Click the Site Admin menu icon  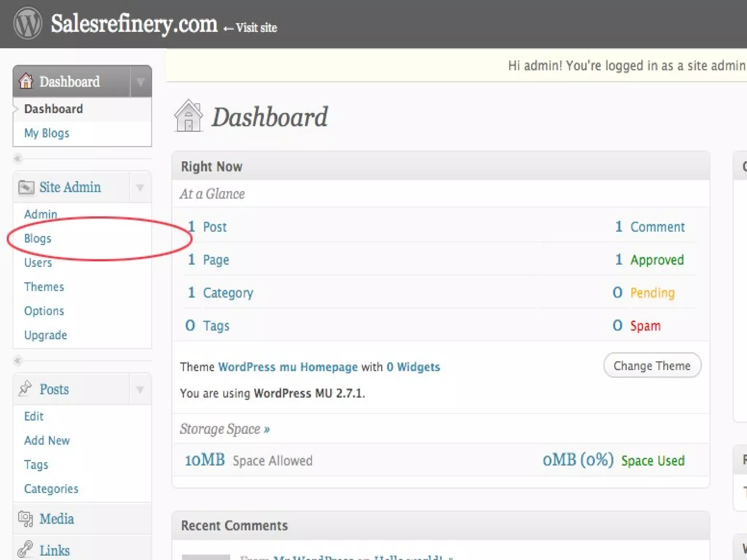(x=26, y=187)
